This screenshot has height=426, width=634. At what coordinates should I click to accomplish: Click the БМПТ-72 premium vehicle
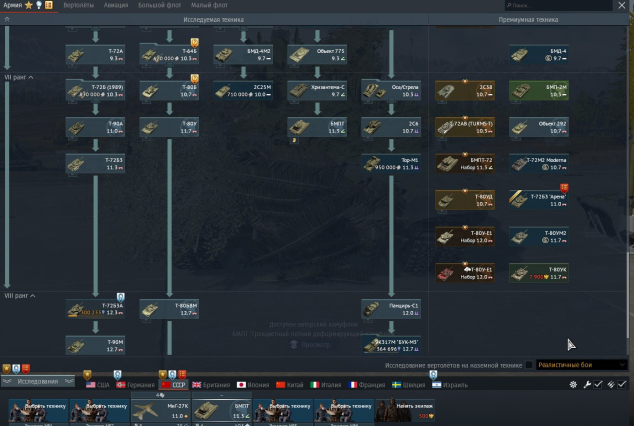[464, 163]
